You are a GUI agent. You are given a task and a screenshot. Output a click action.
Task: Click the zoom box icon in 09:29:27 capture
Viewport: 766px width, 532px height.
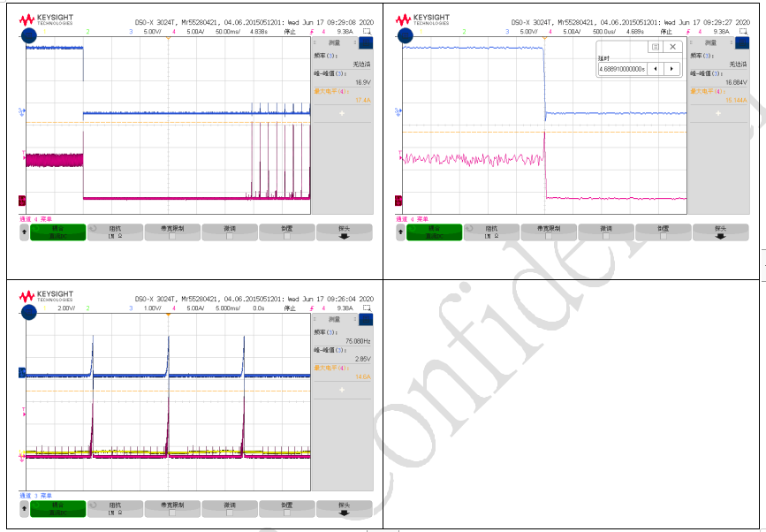(742, 31)
